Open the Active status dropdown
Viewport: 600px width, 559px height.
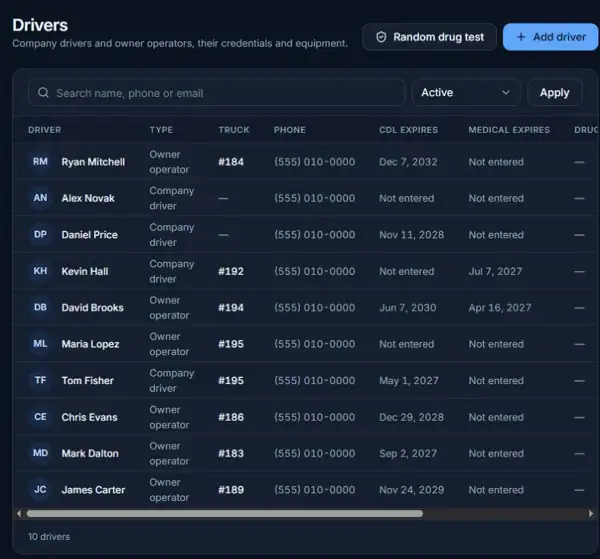pyautogui.click(x=466, y=93)
